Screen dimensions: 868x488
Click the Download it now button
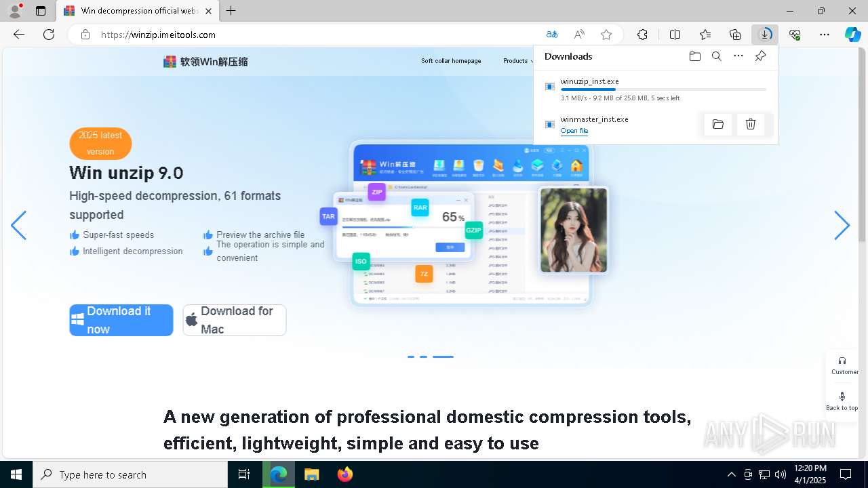(x=121, y=320)
